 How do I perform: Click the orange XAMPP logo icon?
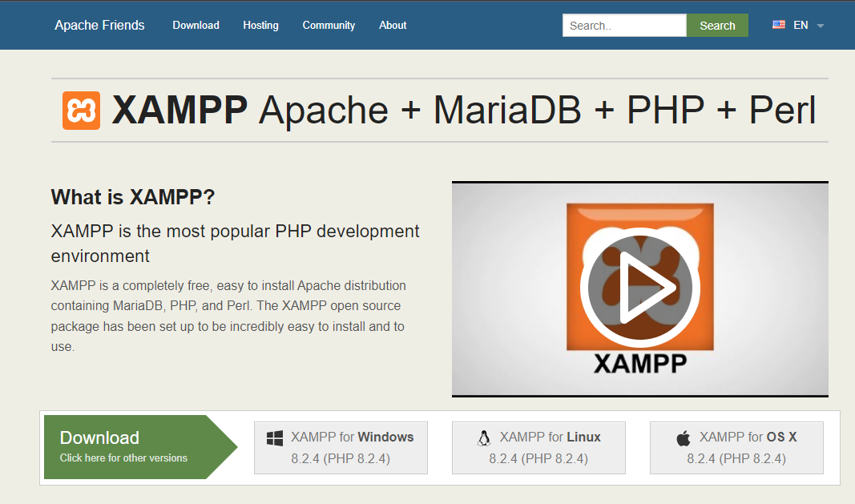click(81, 111)
